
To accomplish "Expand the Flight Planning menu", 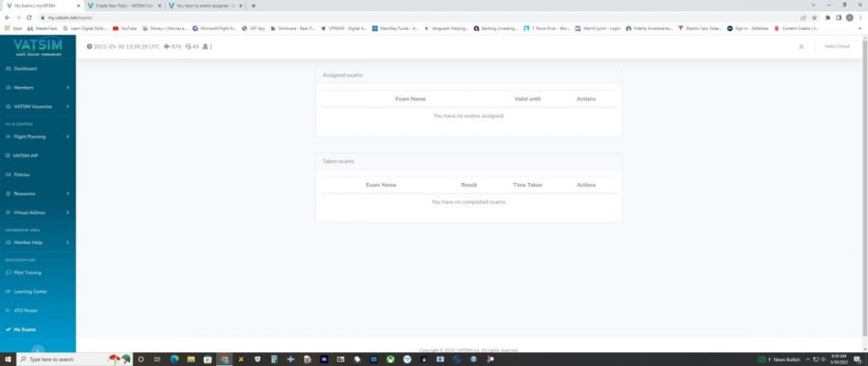I will coord(37,136).
